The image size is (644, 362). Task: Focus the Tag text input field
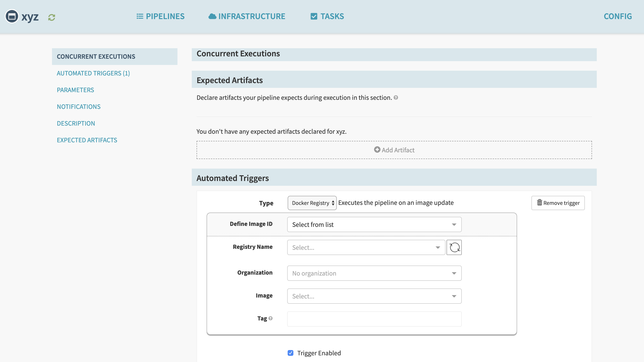click(374, 319)
